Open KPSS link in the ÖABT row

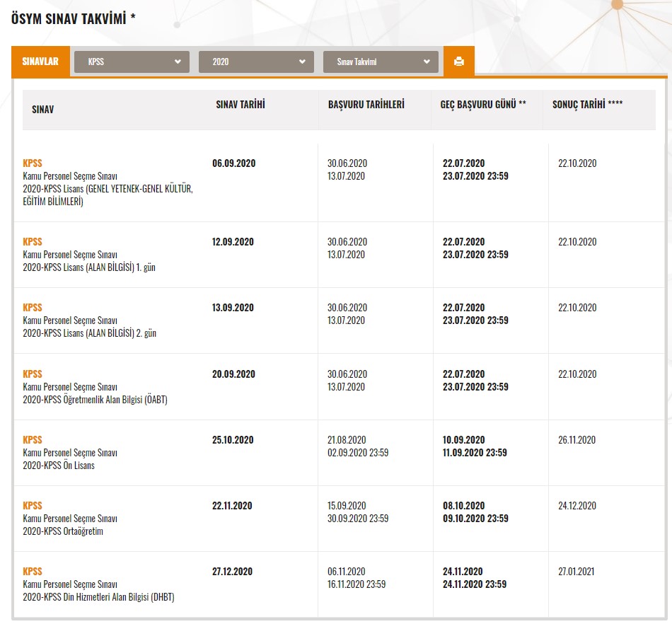click(x=32, y=374)
